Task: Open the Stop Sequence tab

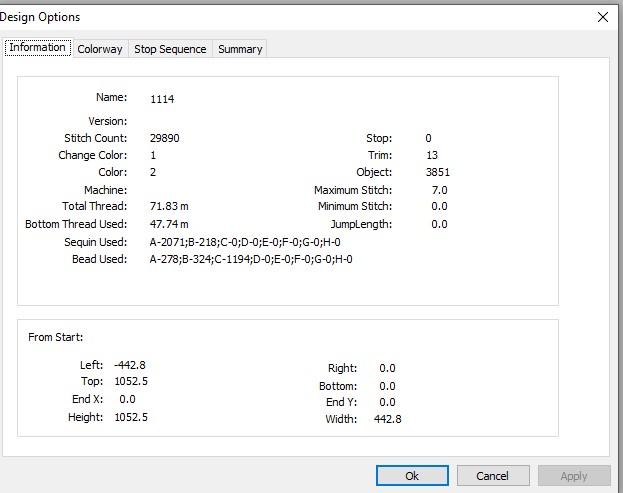Action: (x=170, y=49)
